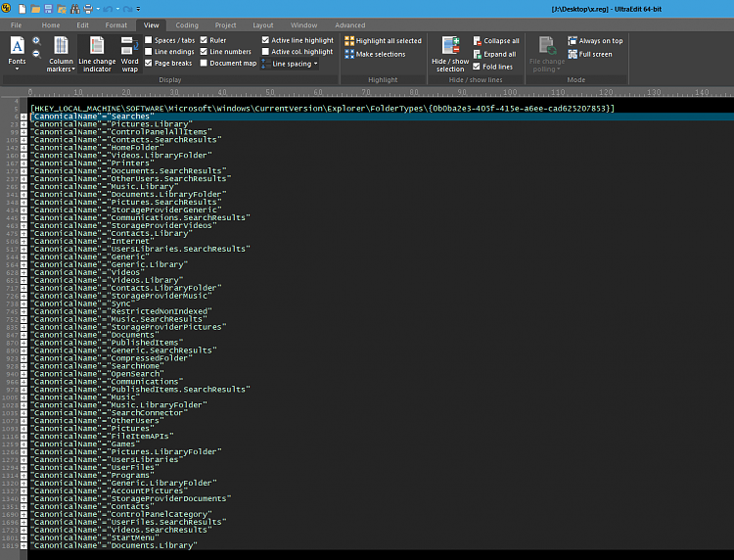Save the file with the floppy disk icon

pos(48,9)
